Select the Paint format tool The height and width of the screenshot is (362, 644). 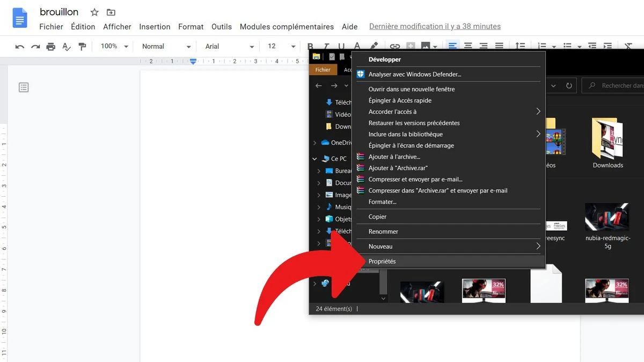pyautogui.click(x=82, y=46)
